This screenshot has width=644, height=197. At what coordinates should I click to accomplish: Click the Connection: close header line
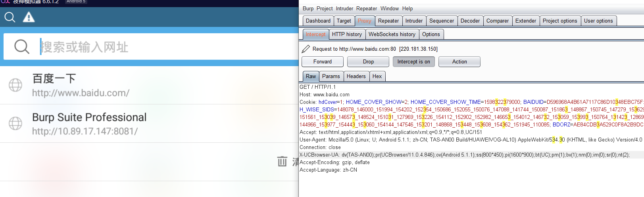(x=320, y=147)
